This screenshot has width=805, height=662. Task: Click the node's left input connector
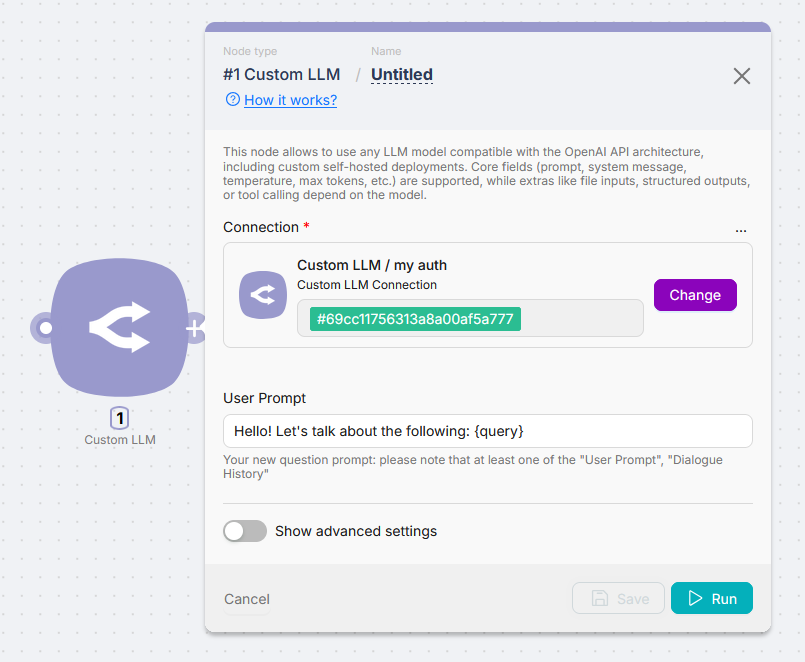point(44,327)
